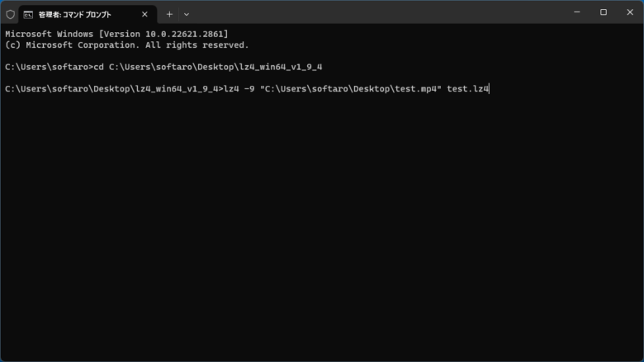Expand the new tab profile dropdown chevron

coord(187,14)
